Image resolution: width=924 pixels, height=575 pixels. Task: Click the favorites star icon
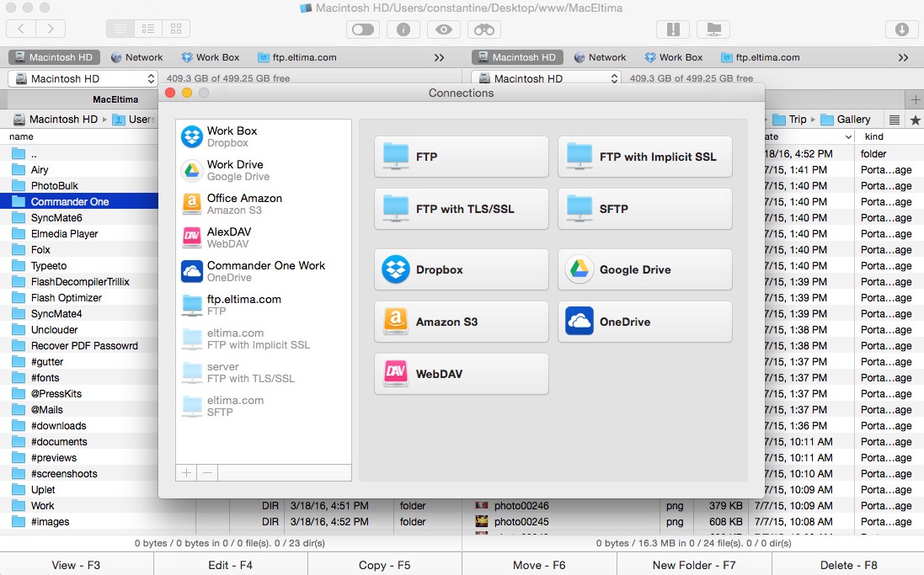[x=916, y=120]
